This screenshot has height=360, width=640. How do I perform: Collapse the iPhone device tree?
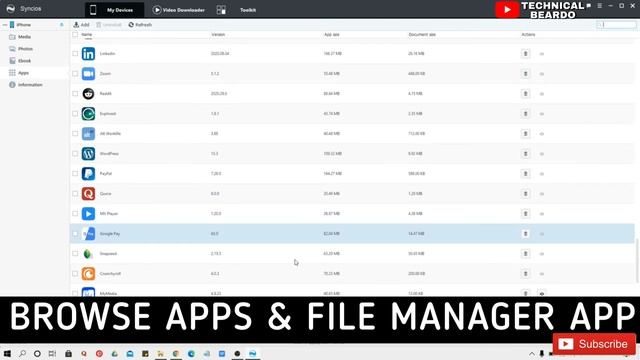tap(5, 25)
